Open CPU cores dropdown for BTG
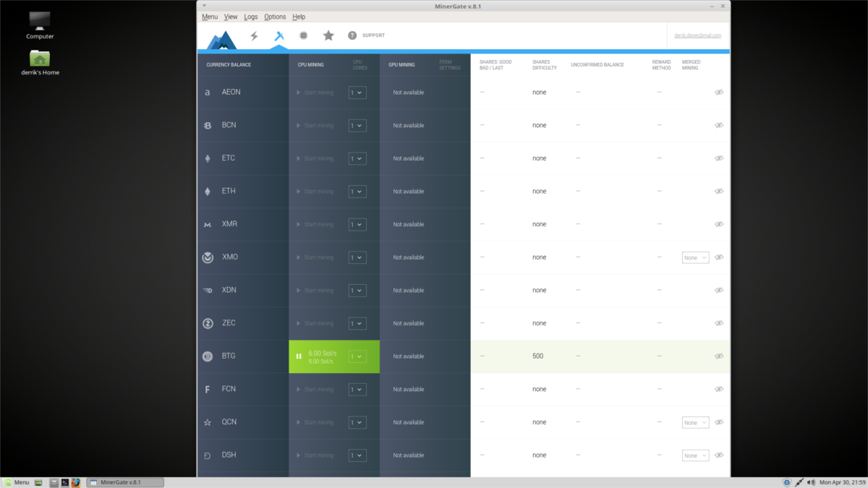Image resolution: width=868 pixels, height=488 pixels. click(x=357, y=356)
